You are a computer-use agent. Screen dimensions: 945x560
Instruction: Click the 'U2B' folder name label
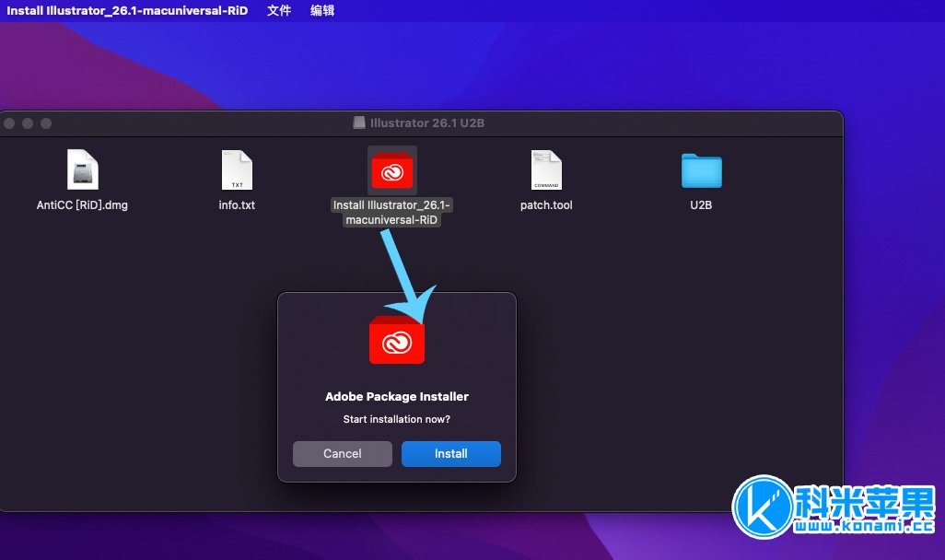701,205
